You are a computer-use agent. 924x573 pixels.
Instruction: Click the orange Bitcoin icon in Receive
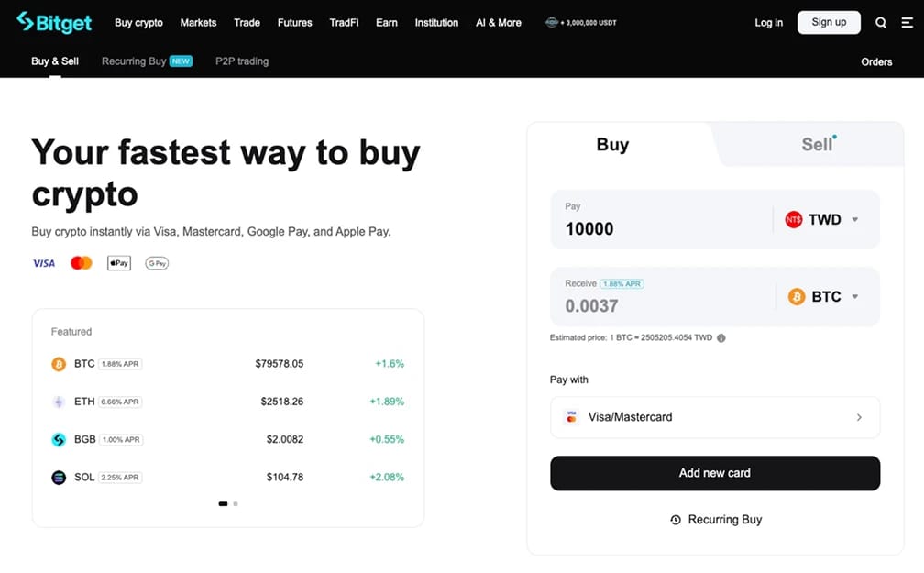796,296
